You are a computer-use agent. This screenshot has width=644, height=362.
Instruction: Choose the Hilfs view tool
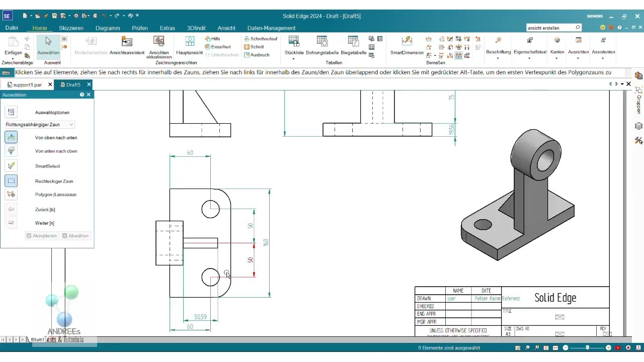(213, 39)
